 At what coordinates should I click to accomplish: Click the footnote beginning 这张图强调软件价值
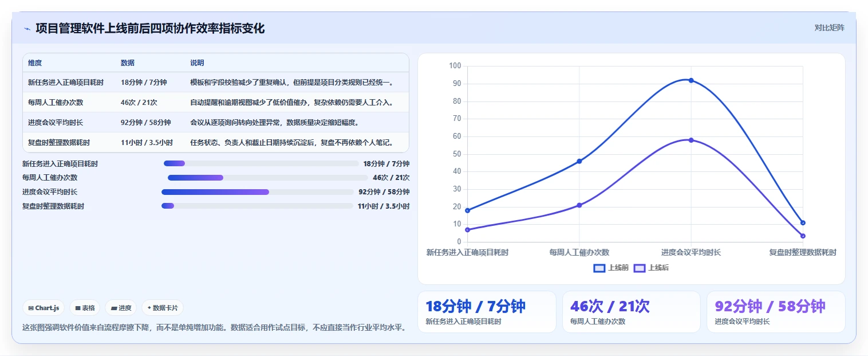(x=214, y=328)
